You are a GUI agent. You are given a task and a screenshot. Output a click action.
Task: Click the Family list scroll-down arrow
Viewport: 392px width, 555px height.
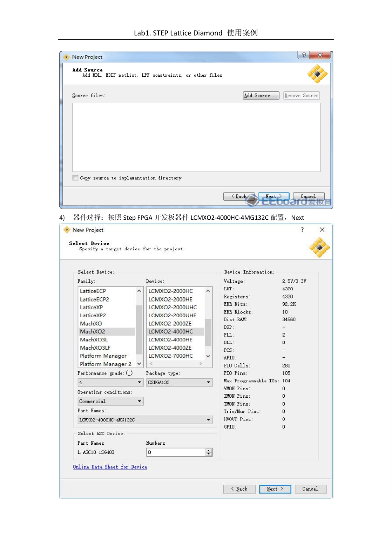coord(139,364)
